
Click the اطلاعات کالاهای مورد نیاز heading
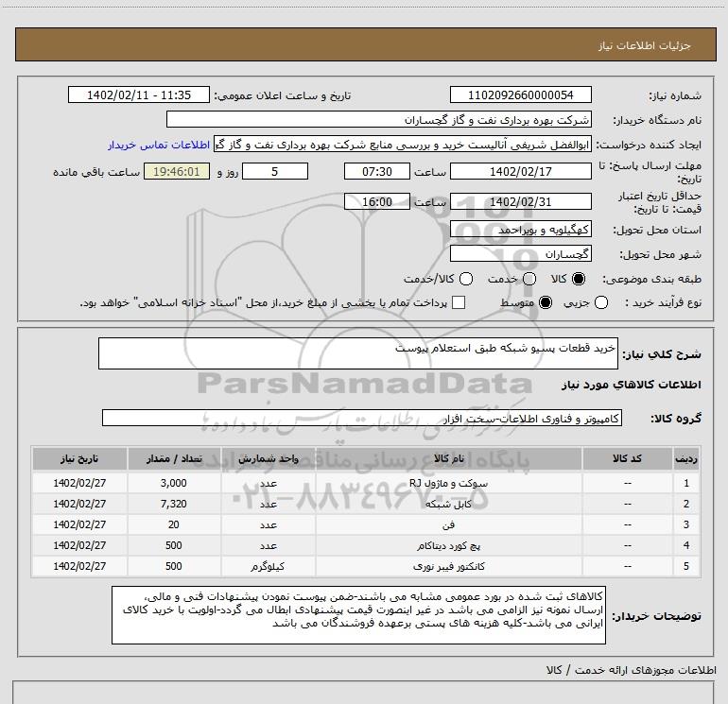click(x=631, y=385)
